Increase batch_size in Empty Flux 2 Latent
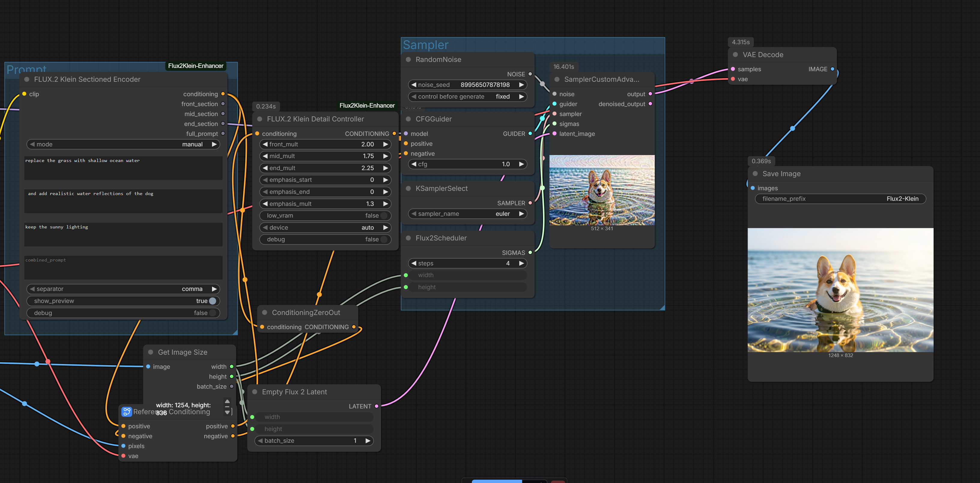This screenshot has width=980, height=483. coord(368,441)
